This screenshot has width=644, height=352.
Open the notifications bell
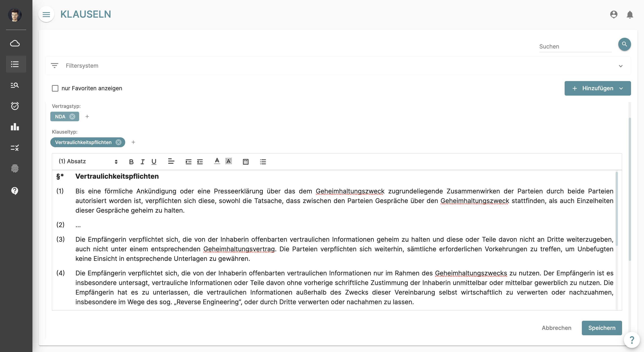pyautogui.click(x=630, y=15)
